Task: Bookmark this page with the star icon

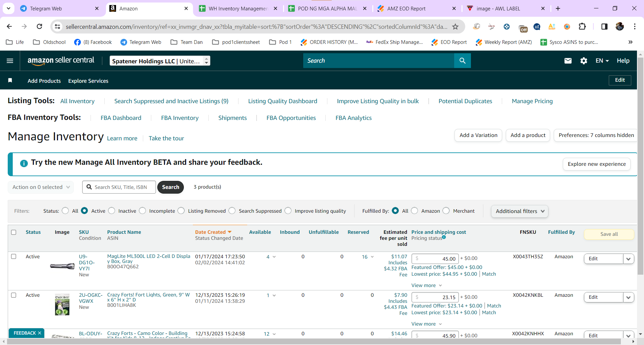Action: pos(455,26)
